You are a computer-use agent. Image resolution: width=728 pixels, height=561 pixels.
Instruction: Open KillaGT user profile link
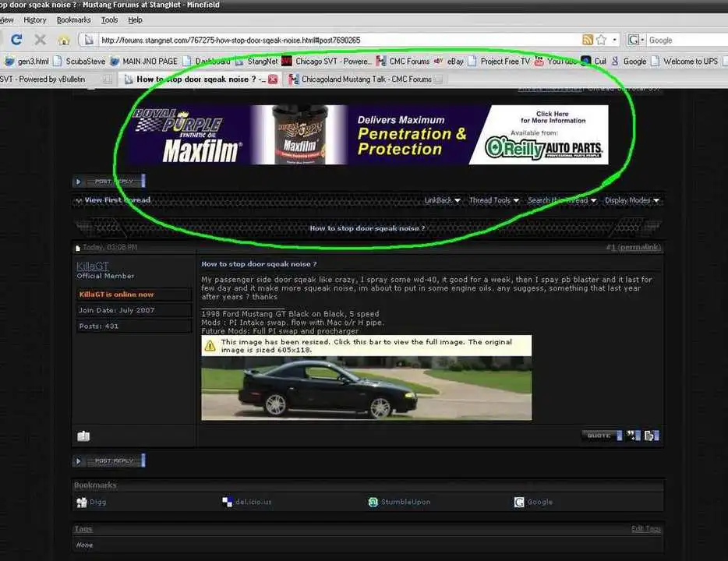(93, 266)
